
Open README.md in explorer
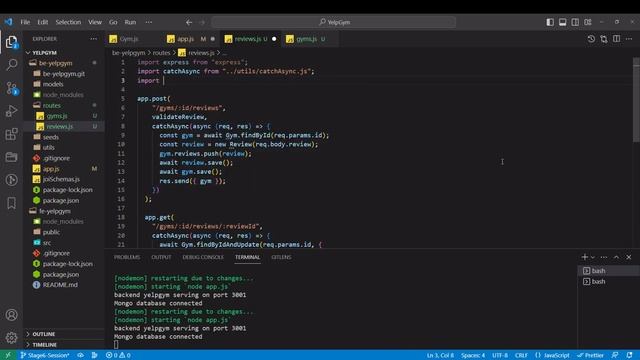pyautogui.click(x=64, y=285)
